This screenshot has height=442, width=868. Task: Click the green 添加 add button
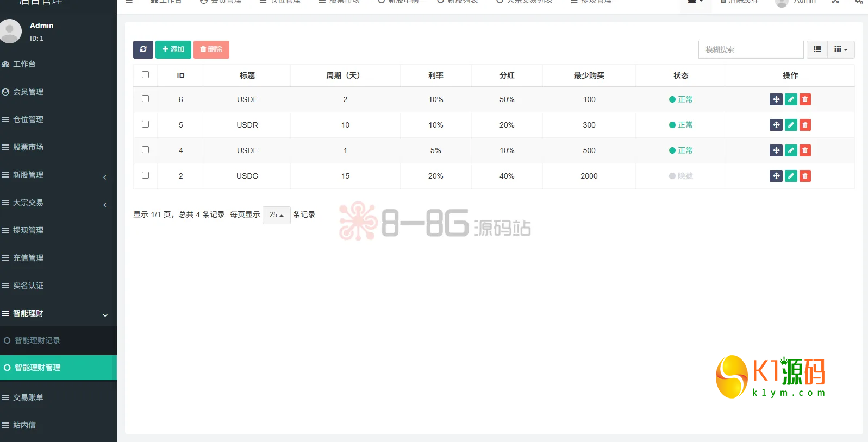(x=173, y=49)
